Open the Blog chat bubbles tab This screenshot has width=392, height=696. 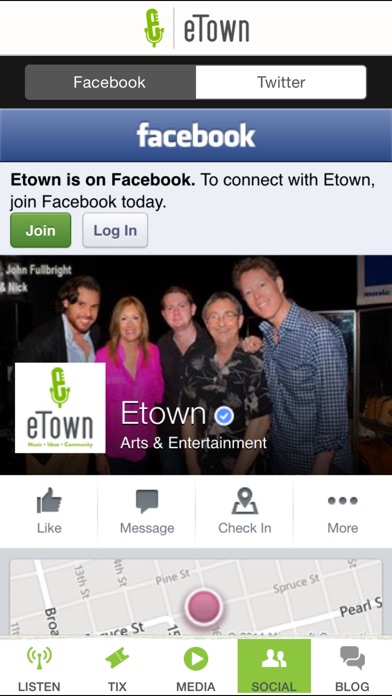click(x=352, y=668)
